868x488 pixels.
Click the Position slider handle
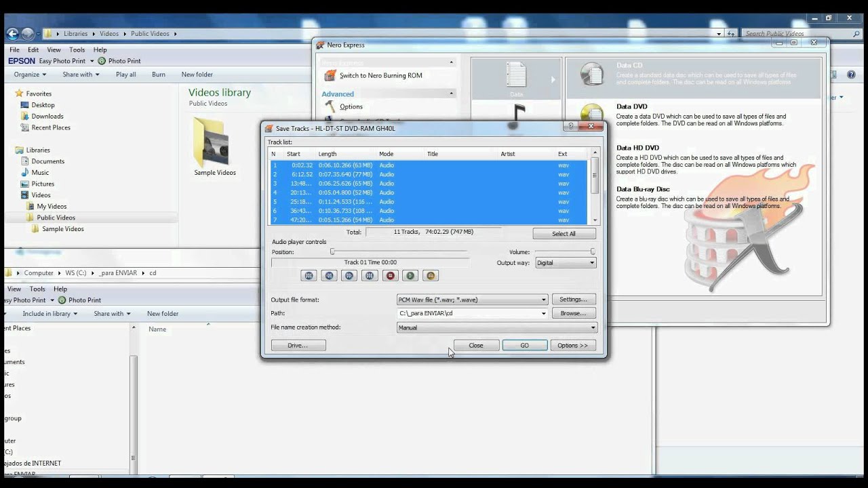[332, 252]
